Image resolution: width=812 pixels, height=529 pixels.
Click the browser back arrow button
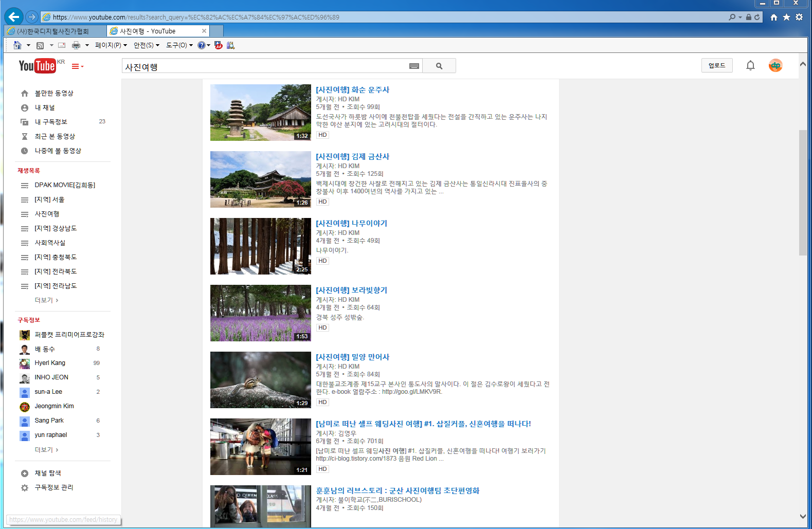point(14,17)
